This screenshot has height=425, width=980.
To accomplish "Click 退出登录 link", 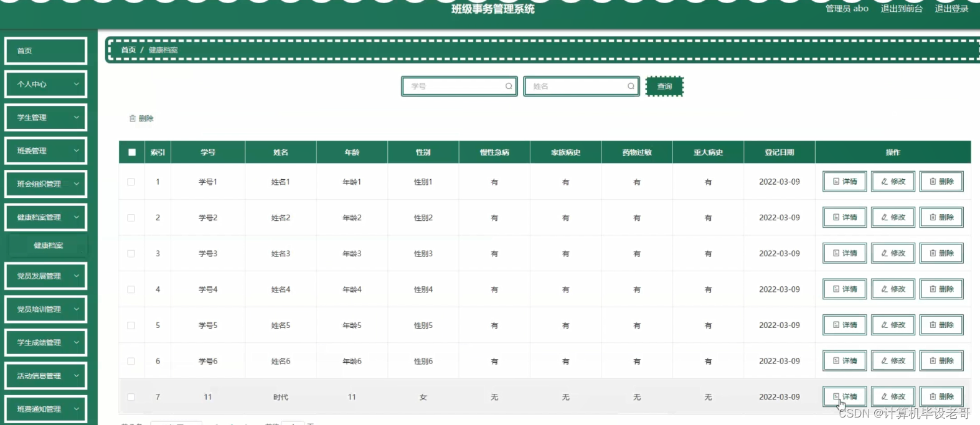I will coord(951,9).
